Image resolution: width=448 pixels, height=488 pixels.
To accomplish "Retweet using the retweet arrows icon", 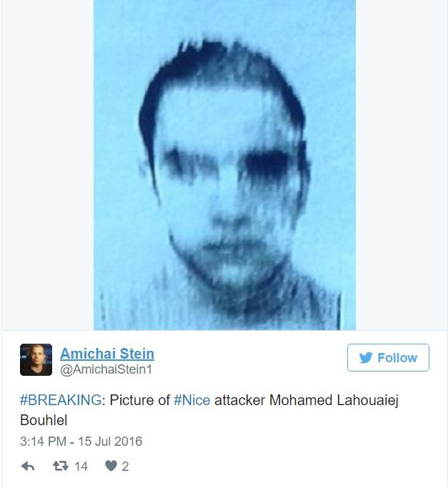I will [61, 467].
